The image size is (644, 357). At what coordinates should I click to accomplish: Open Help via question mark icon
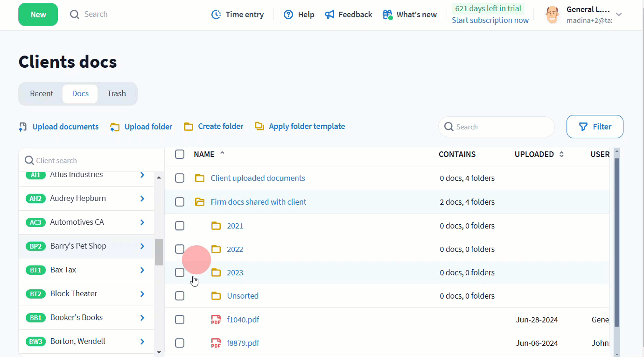[288, 14]
